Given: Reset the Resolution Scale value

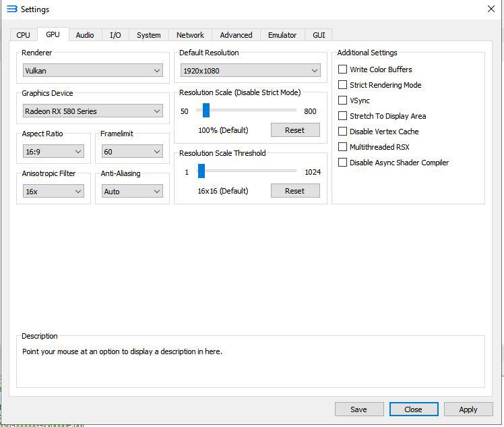Looking at the screenshot, I should tap(295, 130).
